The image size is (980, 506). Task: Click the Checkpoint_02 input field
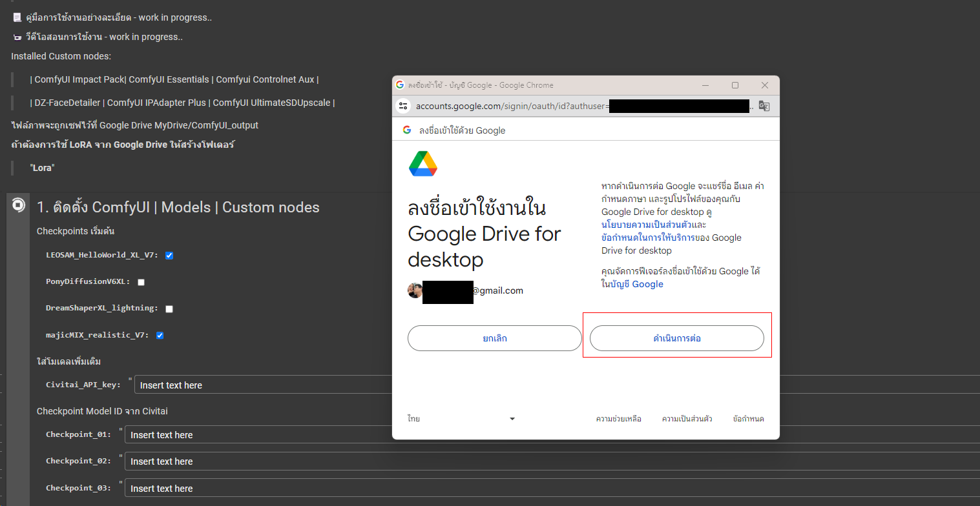[552, 461]
